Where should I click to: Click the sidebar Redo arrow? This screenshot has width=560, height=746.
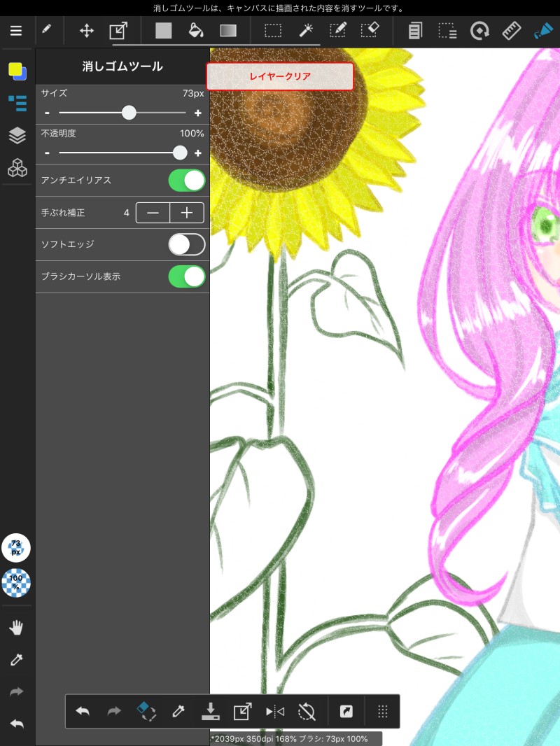coord(16,691)
